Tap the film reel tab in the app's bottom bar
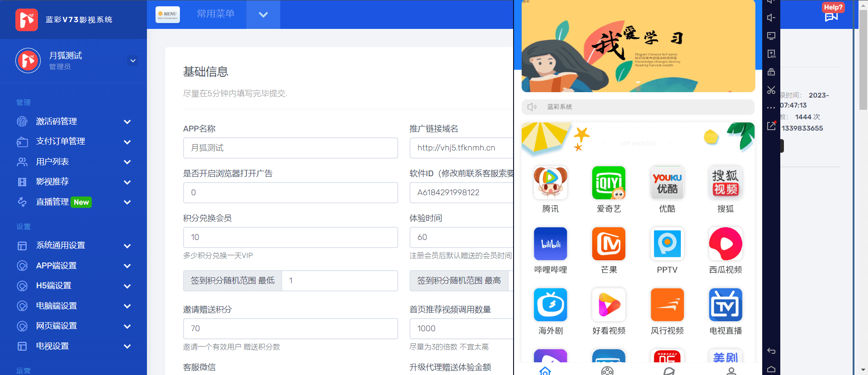 click(x=607, y=371)
